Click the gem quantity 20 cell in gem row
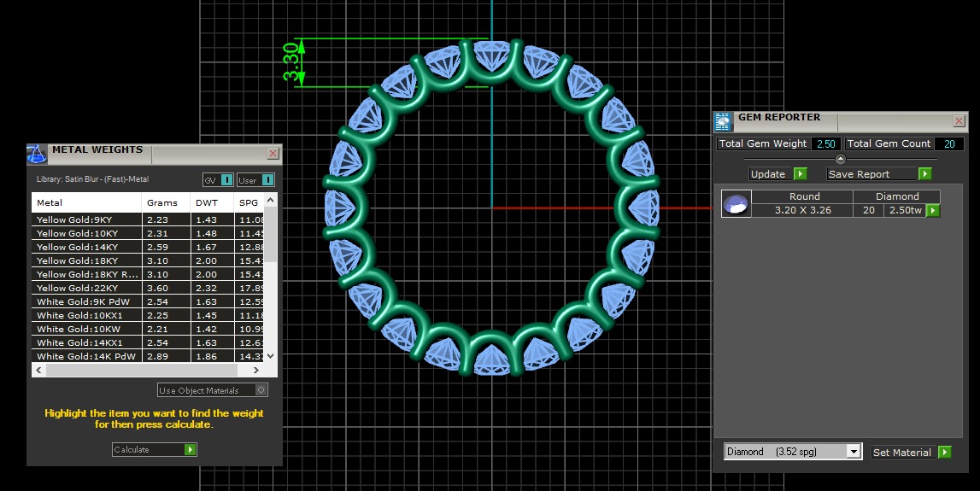Viewport: 980px width, 491px height. [869, 211]
